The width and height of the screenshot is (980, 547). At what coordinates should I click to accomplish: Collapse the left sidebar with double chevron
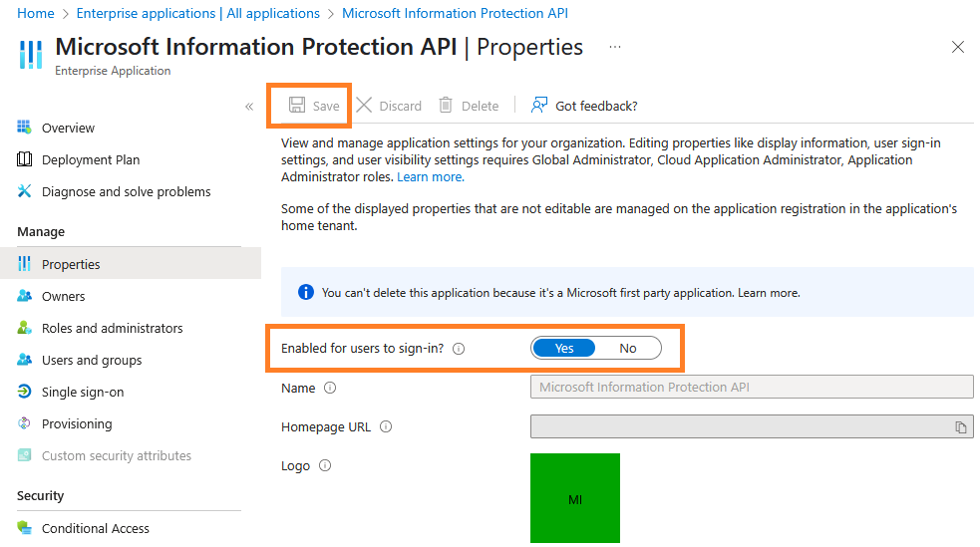coord(249,107)
